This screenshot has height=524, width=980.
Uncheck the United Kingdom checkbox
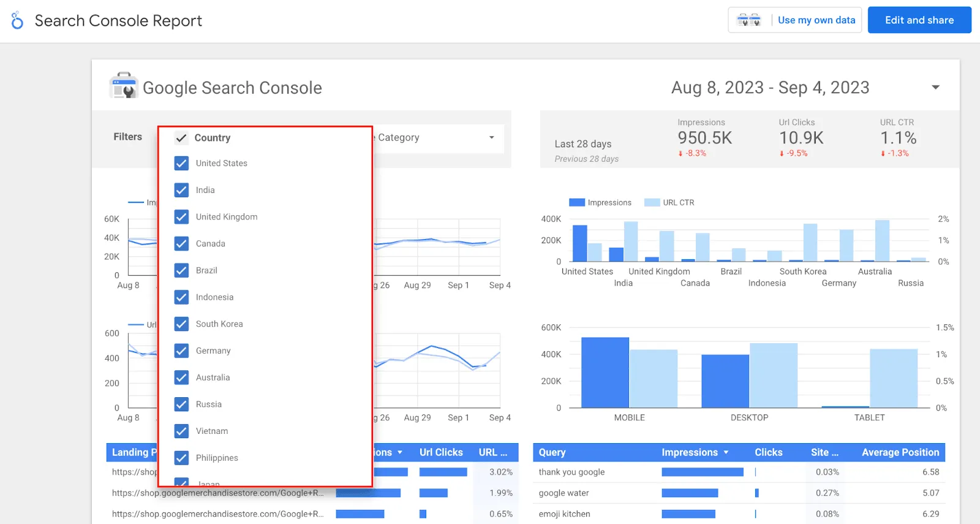(181, 217)
